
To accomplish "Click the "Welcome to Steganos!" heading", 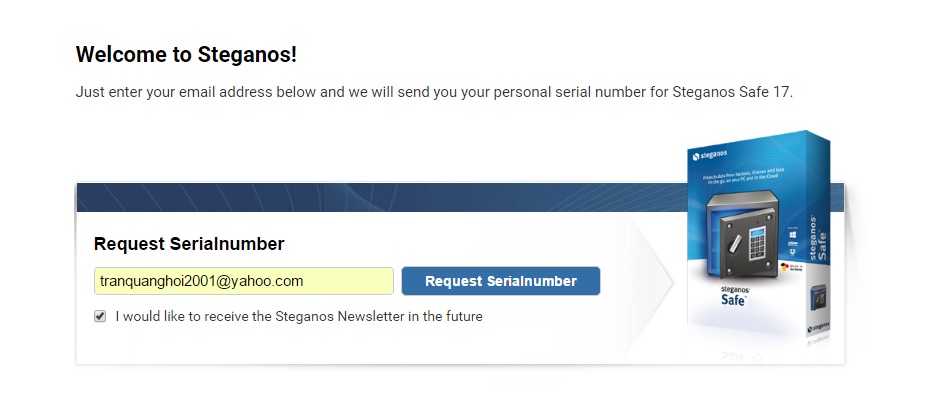I will click(186, 54).
